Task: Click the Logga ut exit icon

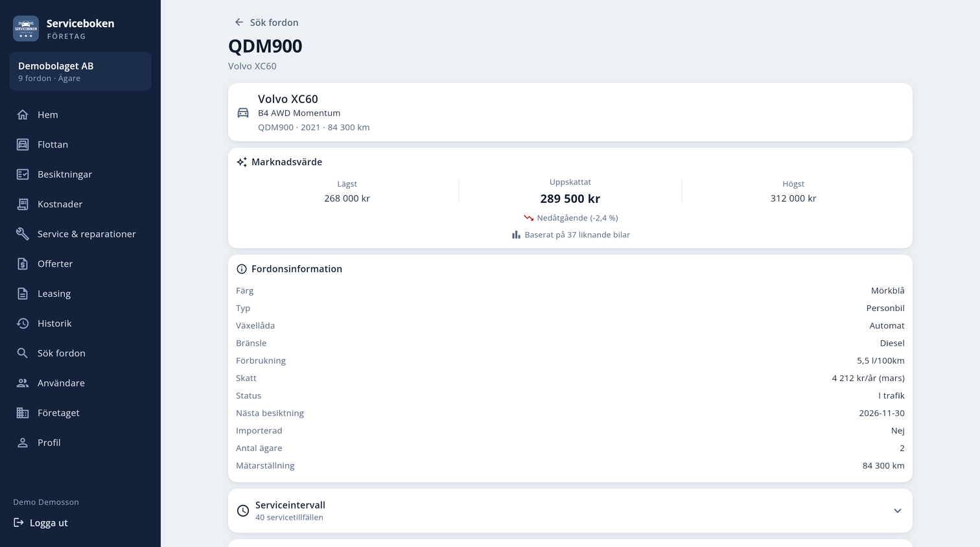Action: coord(19,522)
